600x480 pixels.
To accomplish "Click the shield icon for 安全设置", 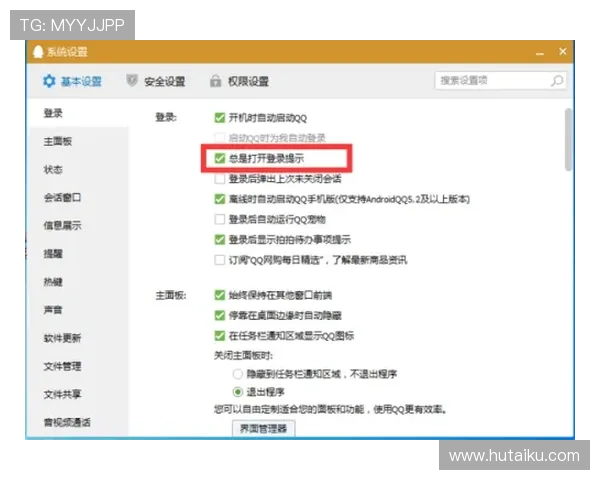I will (x=132, y=81).
